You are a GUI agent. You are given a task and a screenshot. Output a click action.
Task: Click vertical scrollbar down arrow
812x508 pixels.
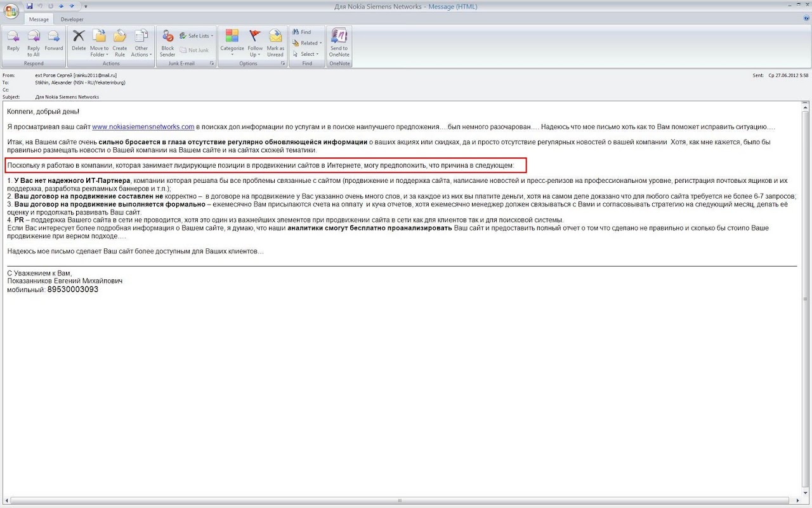(x=804, y=493)
